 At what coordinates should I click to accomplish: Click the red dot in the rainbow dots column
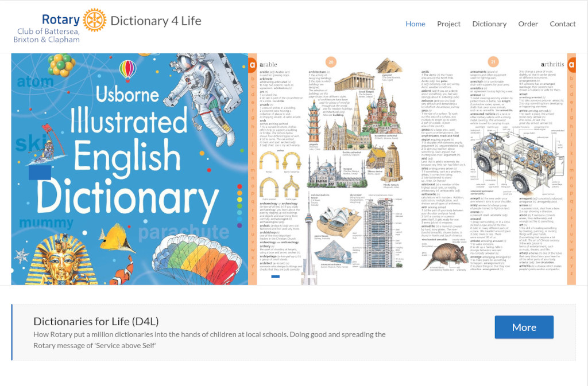(x=239, y=186)
